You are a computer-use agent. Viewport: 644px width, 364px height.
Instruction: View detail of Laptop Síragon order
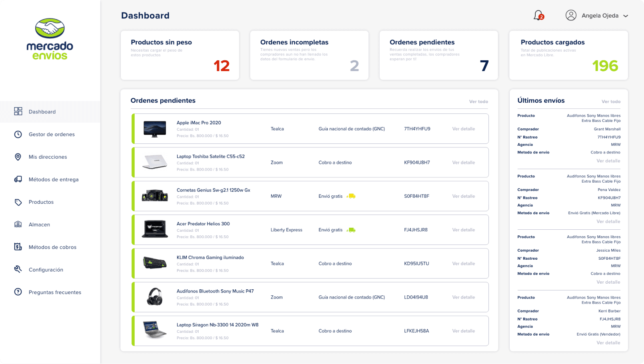pos(463,331)
